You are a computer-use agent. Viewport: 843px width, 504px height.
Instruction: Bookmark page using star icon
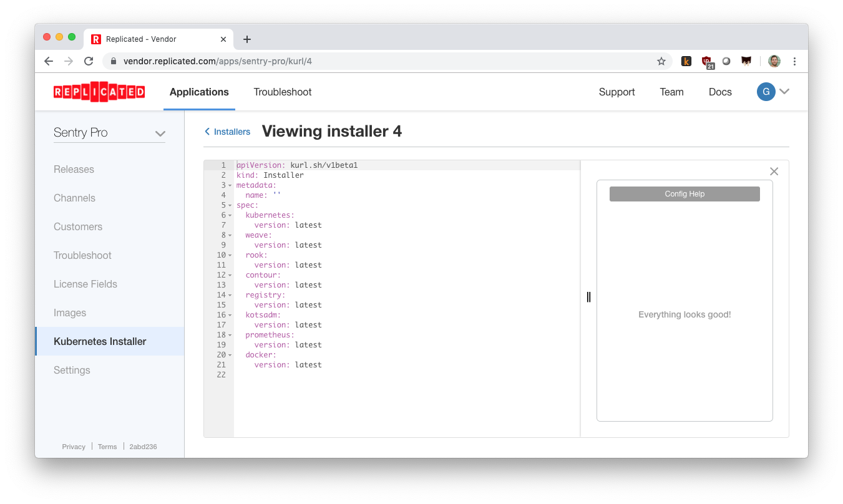pyautogui.click(x=661, y=61)
